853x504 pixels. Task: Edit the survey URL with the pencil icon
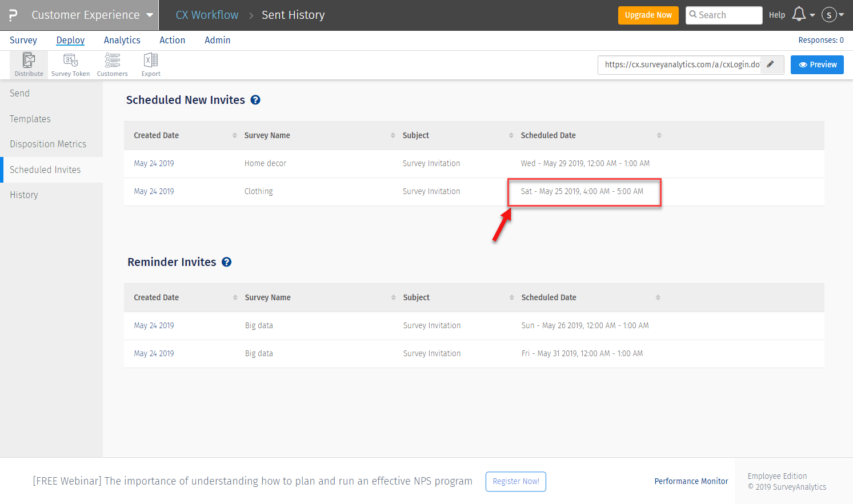[x=770, y=64]
